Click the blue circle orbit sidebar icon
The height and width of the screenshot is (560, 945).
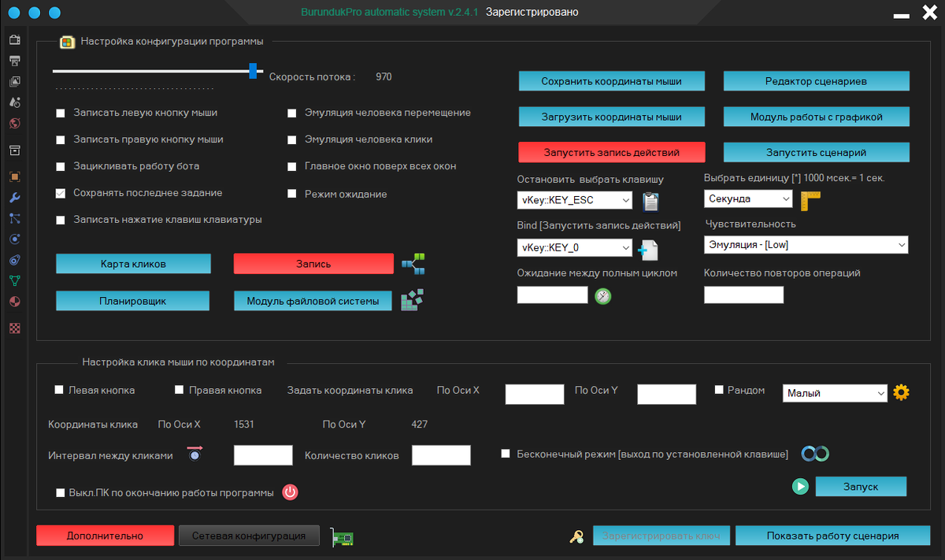(x=14, y=239)
